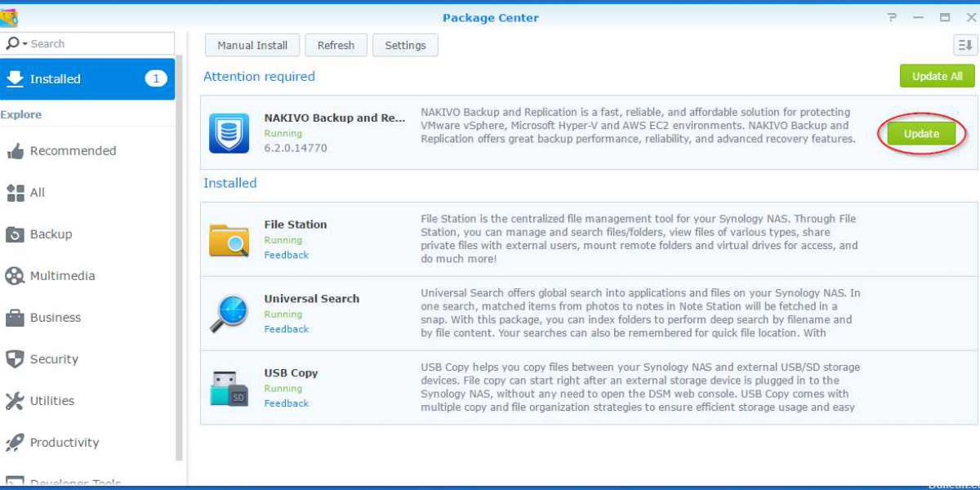Click the sort order icon at top right
Viewport: 980px width, 490px height.
click(x=964, y=46)
